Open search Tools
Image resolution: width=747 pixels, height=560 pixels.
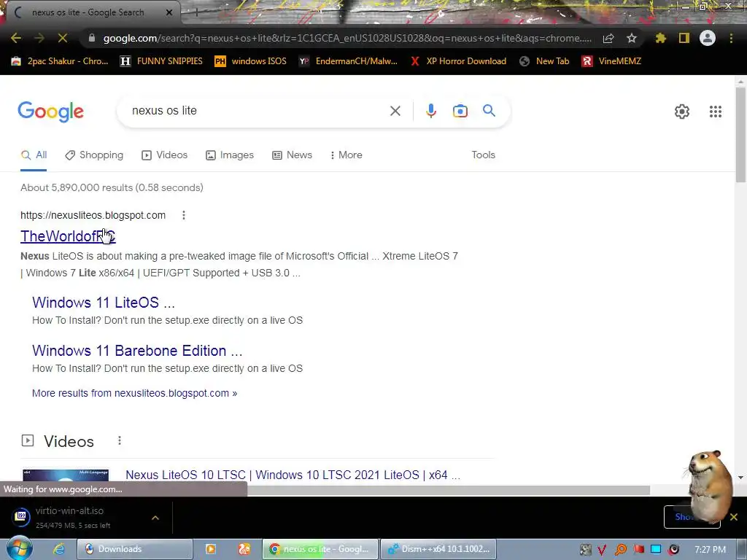click(483, 155)
